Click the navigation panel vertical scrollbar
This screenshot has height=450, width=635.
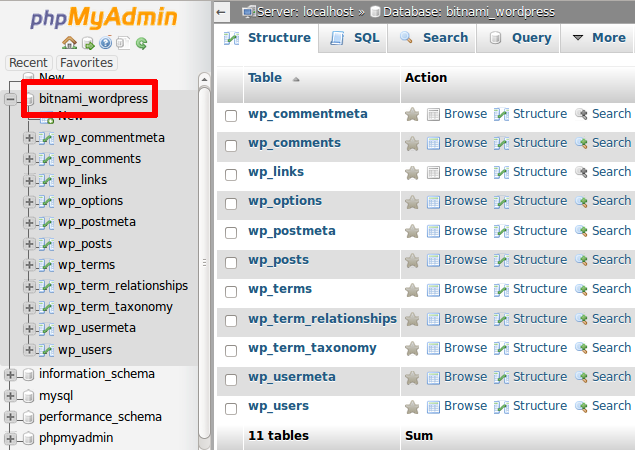(204, 250)
